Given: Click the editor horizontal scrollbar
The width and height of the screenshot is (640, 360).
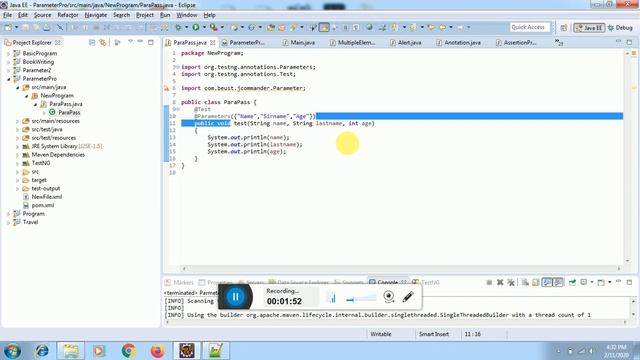Looking at the screenshot, I should [401, 268].
